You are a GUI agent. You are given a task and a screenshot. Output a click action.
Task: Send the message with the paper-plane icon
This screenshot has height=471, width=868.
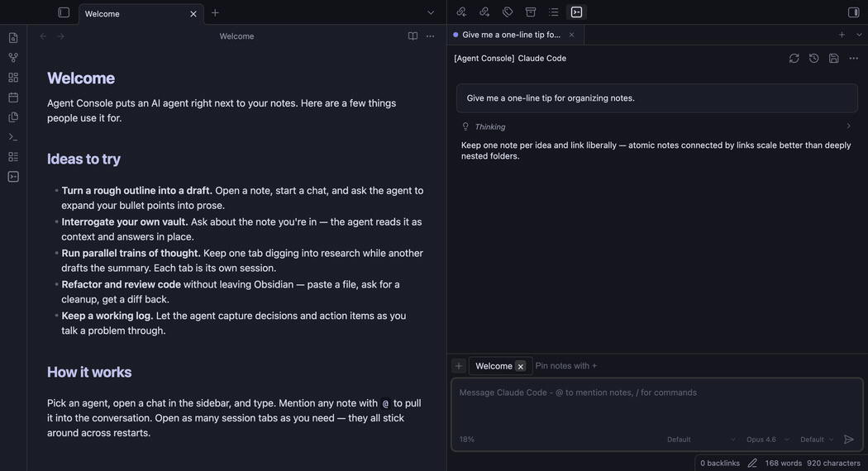pyautogui.click(x=849, y=440)
